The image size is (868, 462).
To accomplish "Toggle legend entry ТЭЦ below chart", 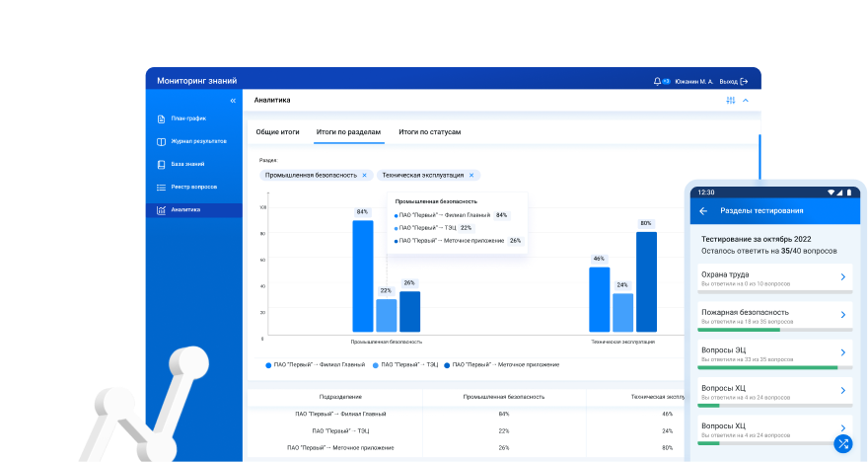I will 405,365.
